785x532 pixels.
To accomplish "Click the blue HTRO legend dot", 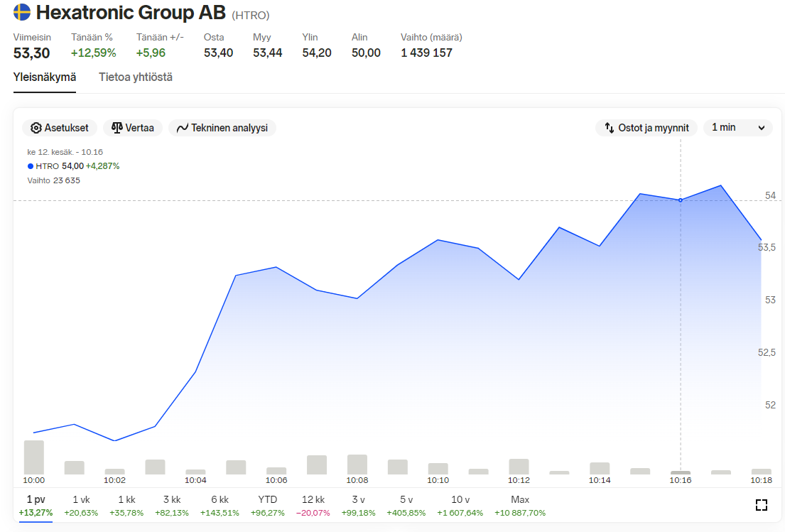I will (31, 166).
